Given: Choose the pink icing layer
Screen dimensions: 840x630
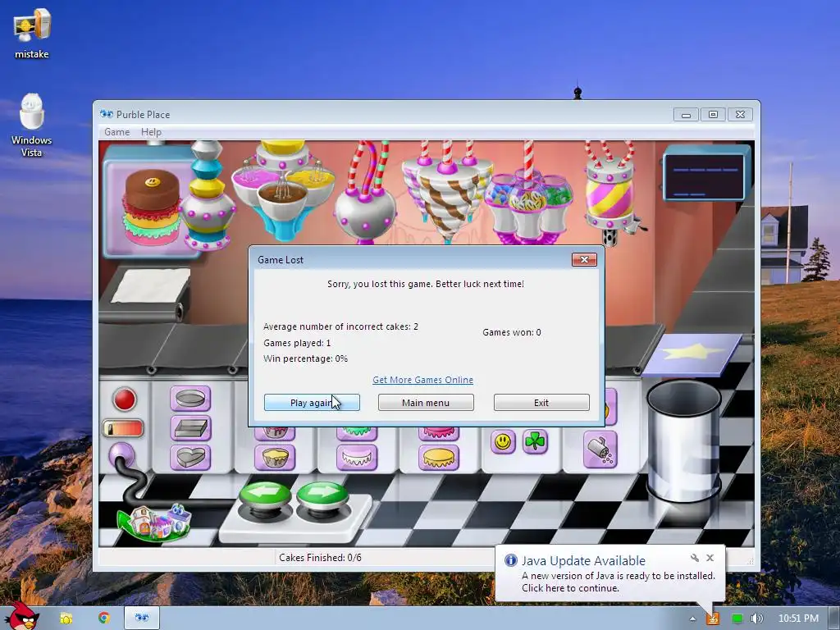Looking at the screenshot, I should click(x=439, y=433).
